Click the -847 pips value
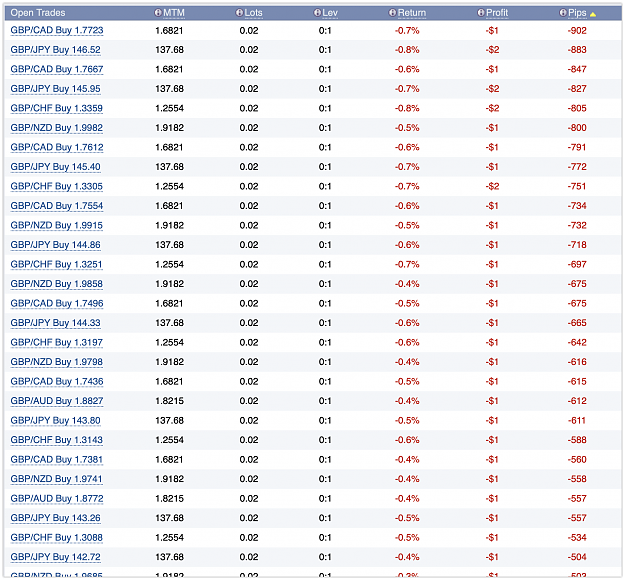Viewport: 625px width, 580px height. tap(577, 69)
